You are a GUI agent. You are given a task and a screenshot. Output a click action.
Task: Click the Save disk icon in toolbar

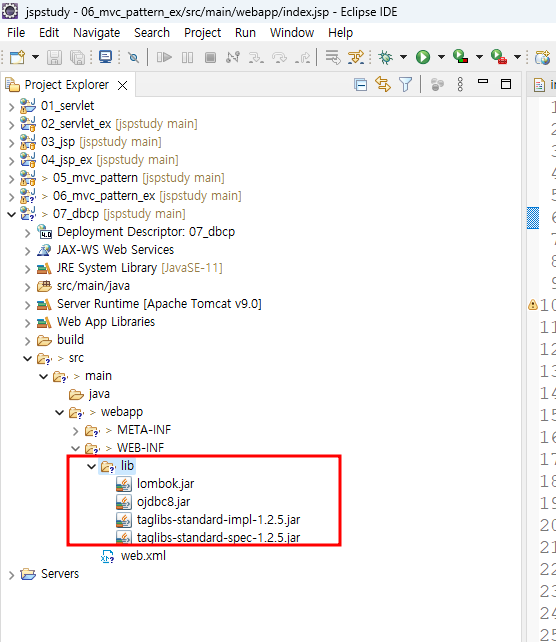click(54, 57)
